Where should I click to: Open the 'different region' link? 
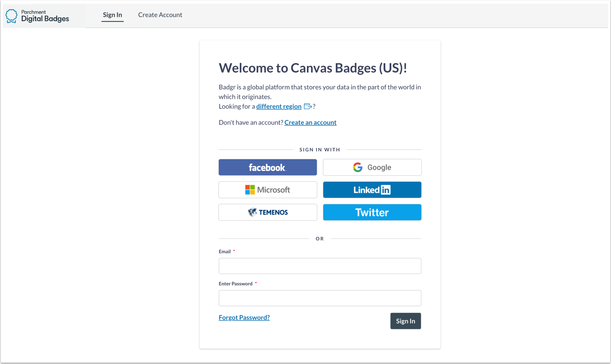pyautogui.click(x=279, y=106)
